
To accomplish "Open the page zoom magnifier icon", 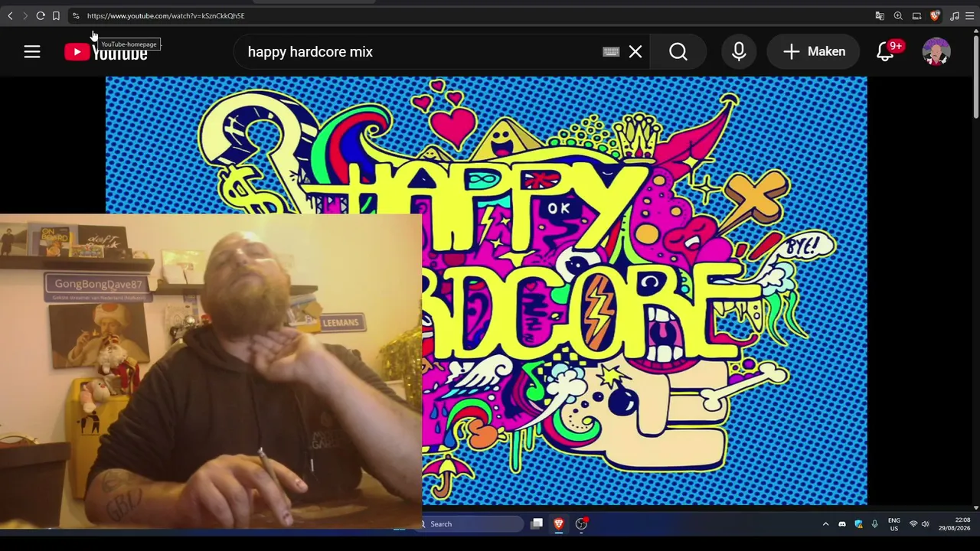I will pos(898,15).
